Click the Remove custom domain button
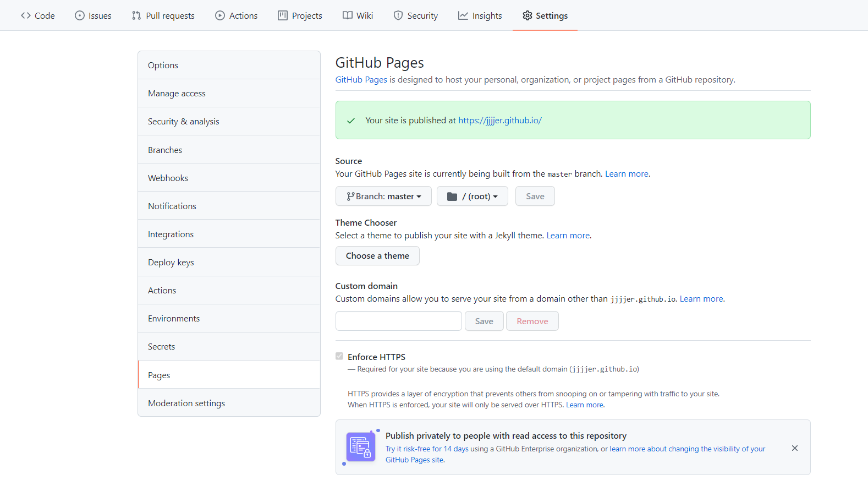Image resolution: width=868 pixels, height=480 pixels. (x=532, y=321)
